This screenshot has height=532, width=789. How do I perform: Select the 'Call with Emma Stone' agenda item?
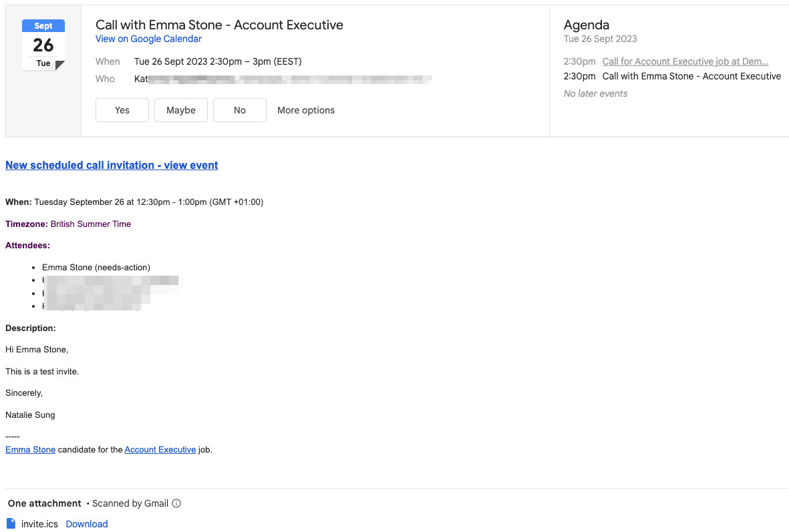click(x=691, y=76)
